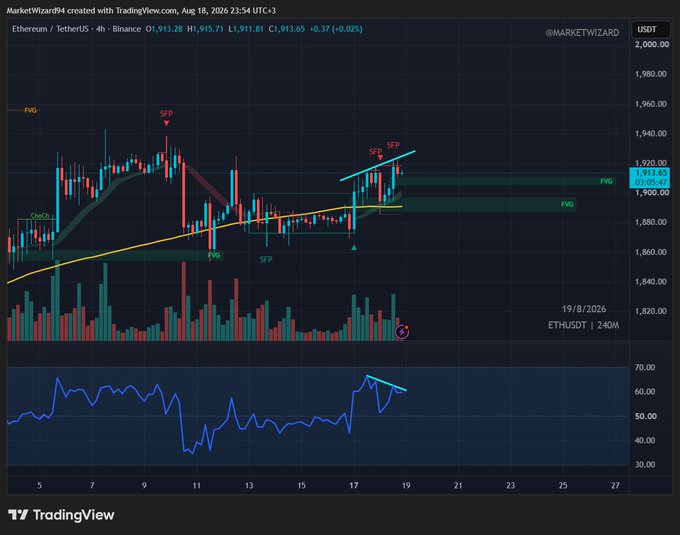Image resolution: width=680 pixels, height=535 pixels.
Task: Select the high value H1,915.71
Action: (x=206, y=29)
